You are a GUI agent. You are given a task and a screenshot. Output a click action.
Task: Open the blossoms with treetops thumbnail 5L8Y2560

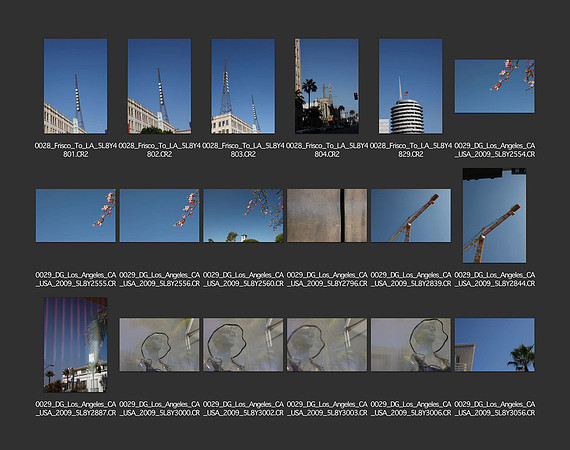[243, 215]
